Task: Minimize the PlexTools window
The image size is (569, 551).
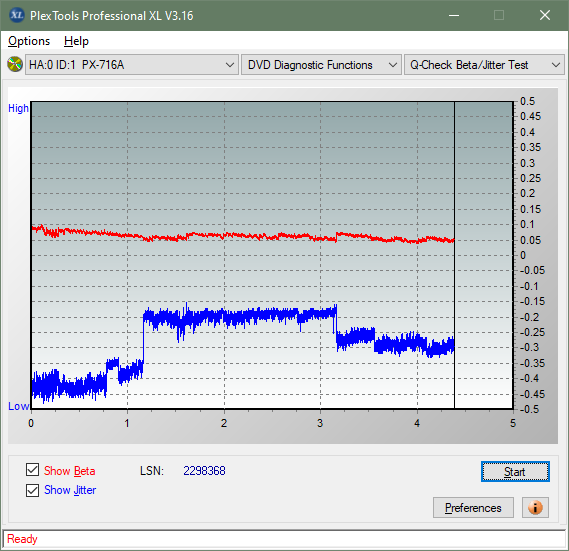Action: click(x=454, y=15)
